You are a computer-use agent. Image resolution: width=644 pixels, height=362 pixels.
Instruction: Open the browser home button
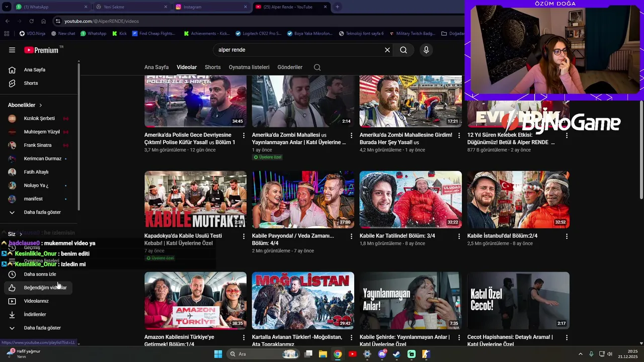click(43, 21)
